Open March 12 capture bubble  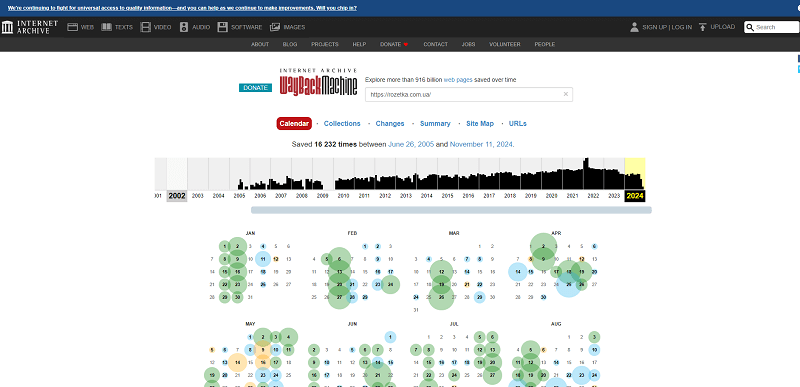pyautogui.click(x=441, y=272)
